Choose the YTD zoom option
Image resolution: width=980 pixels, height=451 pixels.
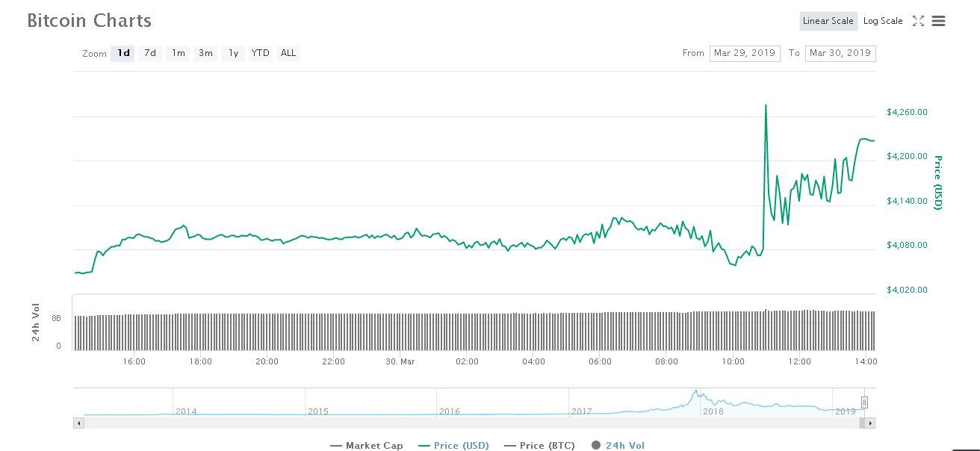tap(261, 53)
